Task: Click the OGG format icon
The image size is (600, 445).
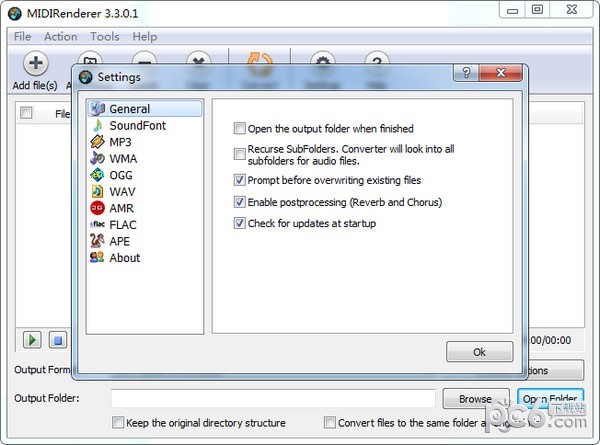Action: coord(97,175)
